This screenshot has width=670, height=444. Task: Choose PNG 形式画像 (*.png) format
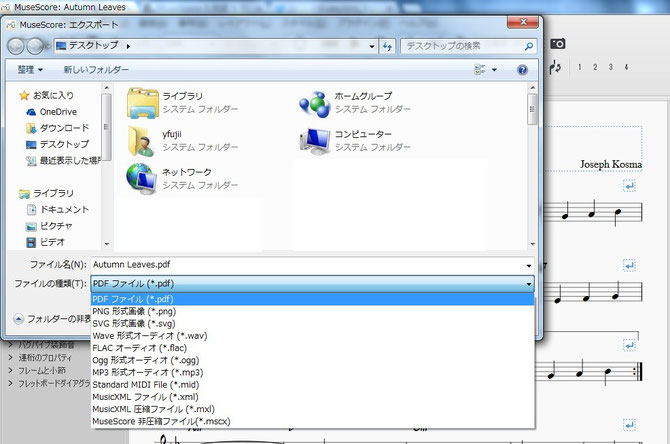point(313,312)
